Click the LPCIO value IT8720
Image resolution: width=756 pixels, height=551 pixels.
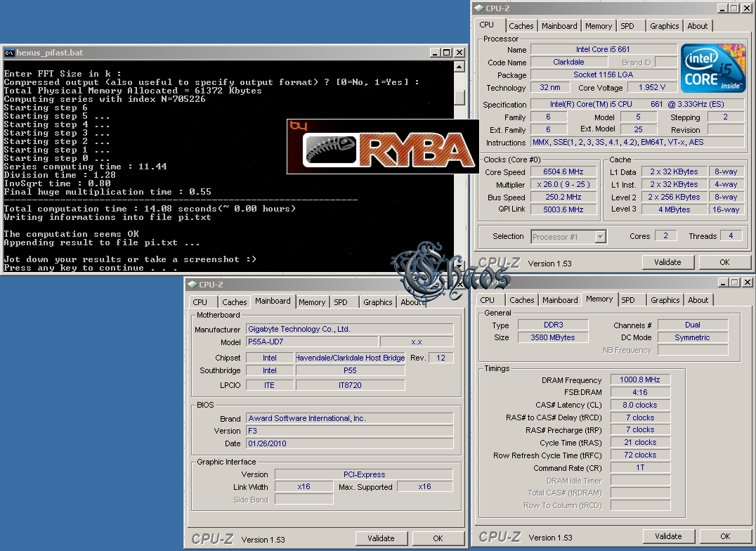(350, 385)
